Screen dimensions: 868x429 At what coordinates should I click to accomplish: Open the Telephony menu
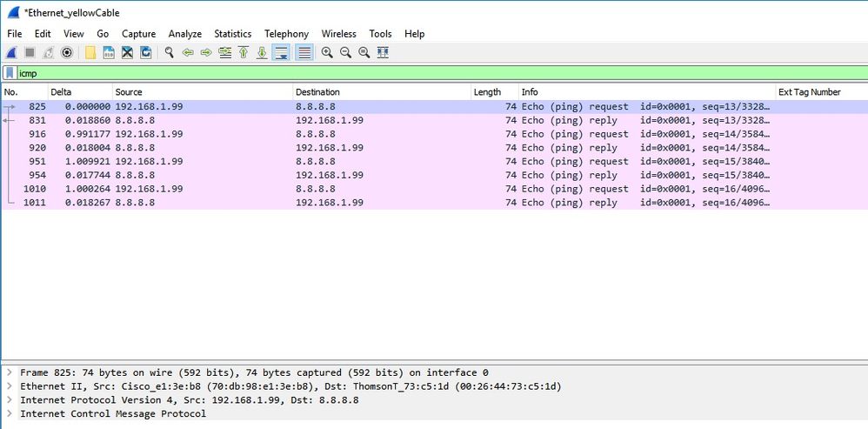(x=287, y=34)
